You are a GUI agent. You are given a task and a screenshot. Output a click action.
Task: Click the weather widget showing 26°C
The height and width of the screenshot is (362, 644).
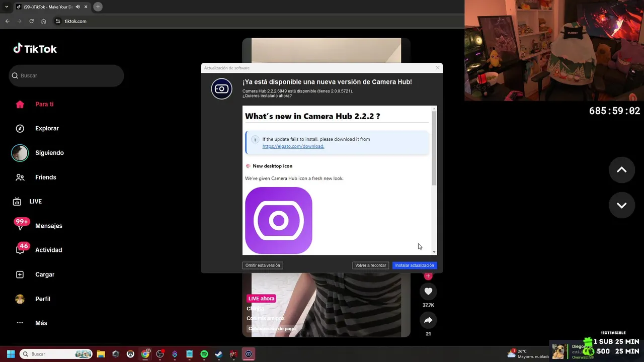528,354
